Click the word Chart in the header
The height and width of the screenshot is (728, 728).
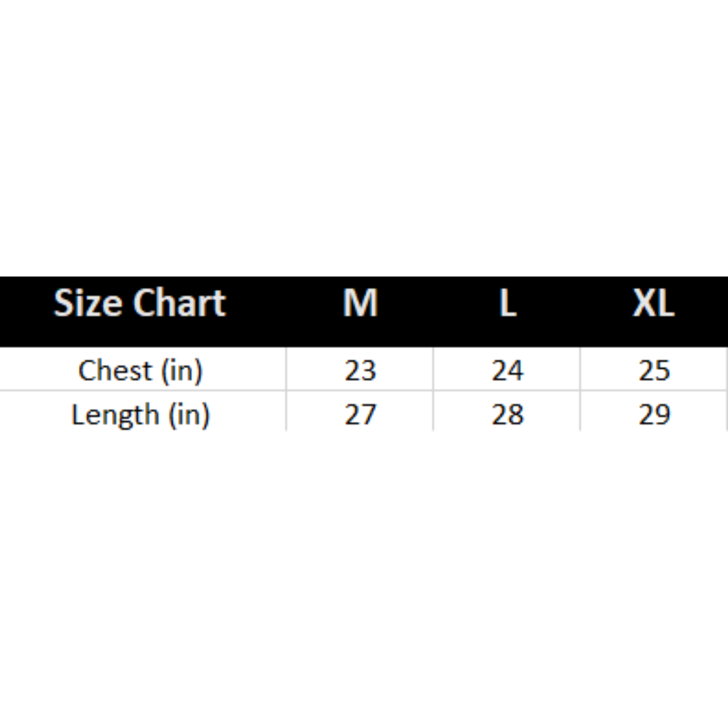coord(179,303)
